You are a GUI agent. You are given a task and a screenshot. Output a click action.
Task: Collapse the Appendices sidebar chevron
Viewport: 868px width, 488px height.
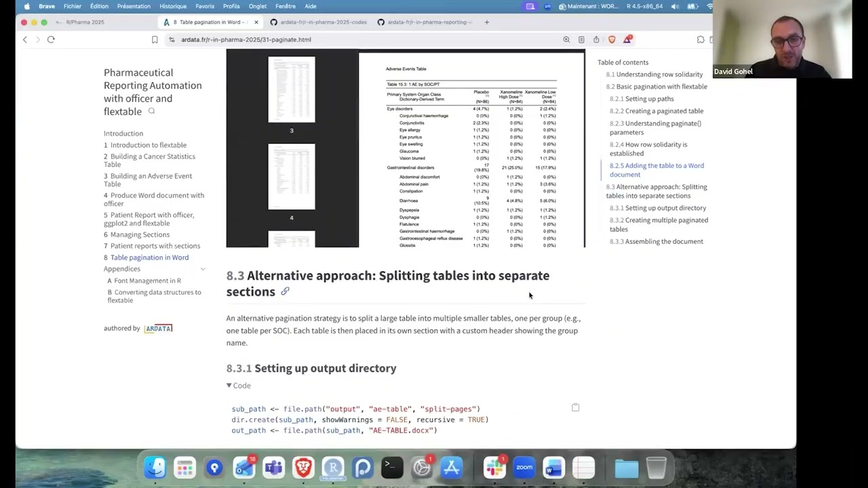(x=202, y=269)
